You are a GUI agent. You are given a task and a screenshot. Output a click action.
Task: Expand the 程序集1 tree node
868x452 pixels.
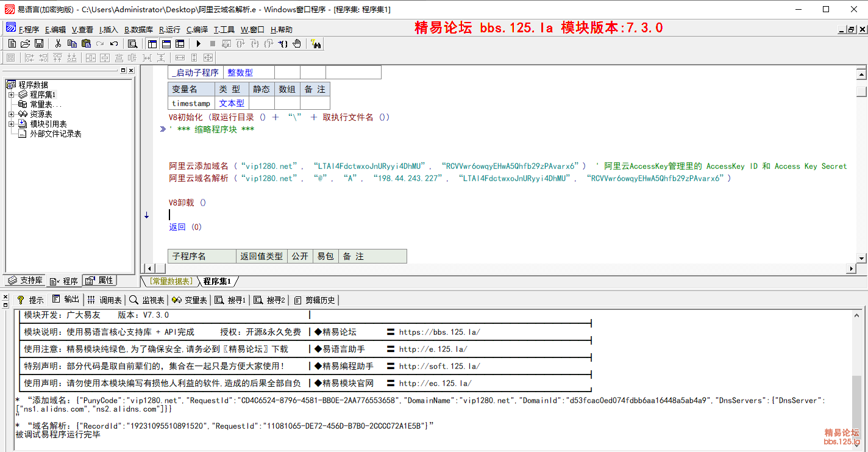point(11,95)
